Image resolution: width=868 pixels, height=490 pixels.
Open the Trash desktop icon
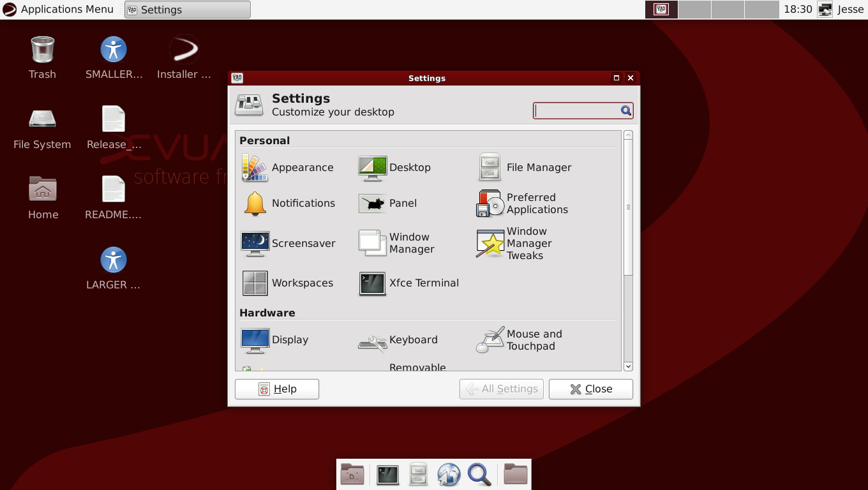[x=42, y=50]
